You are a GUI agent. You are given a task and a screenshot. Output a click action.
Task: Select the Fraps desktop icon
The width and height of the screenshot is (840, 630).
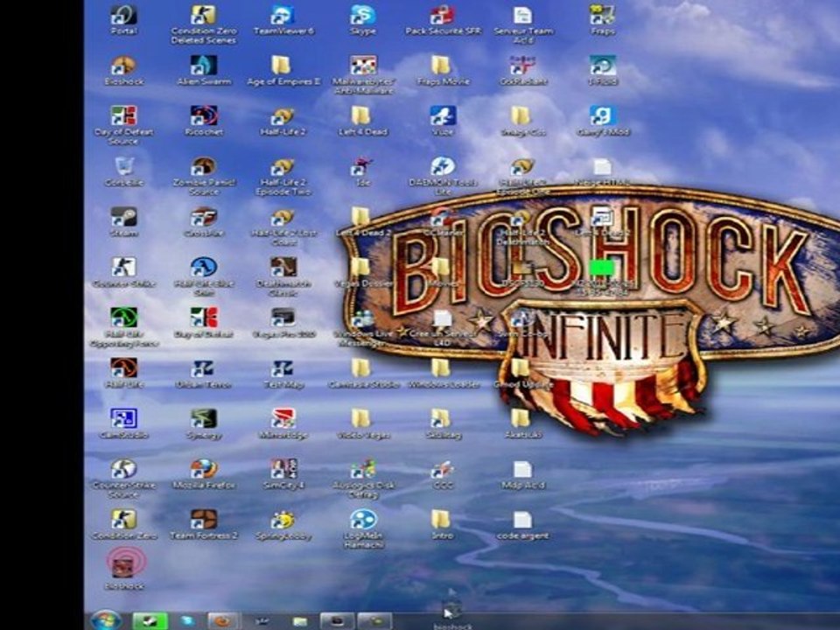(602, 19)
